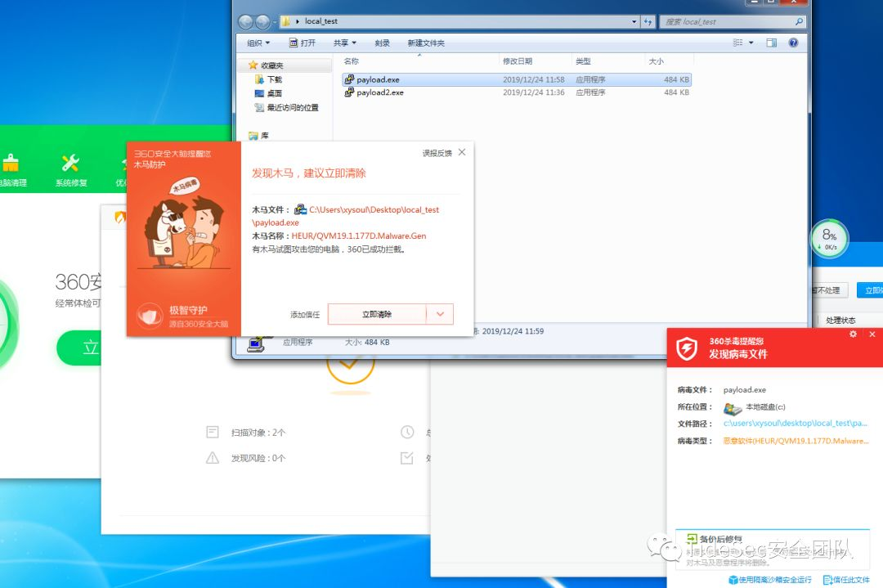Viewport: 883px width, 588px height.
Task: Expand dropdown arrow beside 立即清除 button
Action: click(x=441, y=314)
